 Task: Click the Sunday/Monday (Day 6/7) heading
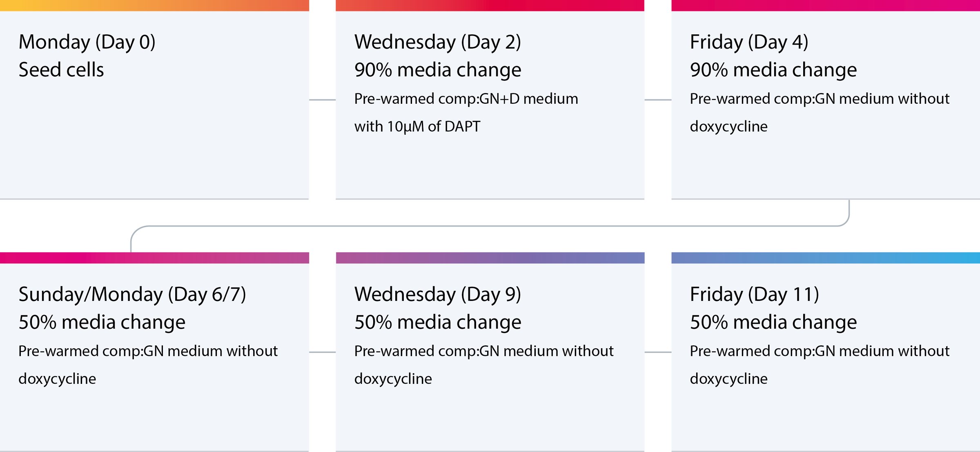[x=132, y=295]
